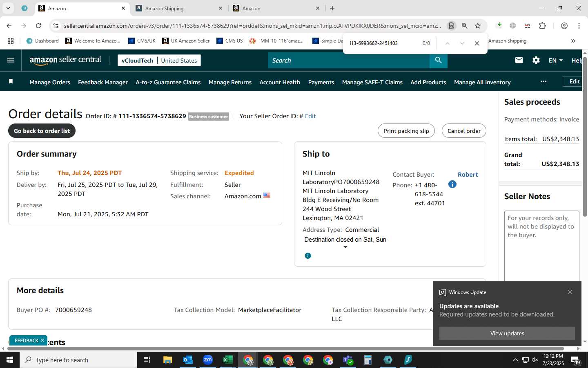
Task: Open a new browser tab
Action: click(x=332, y=8)
